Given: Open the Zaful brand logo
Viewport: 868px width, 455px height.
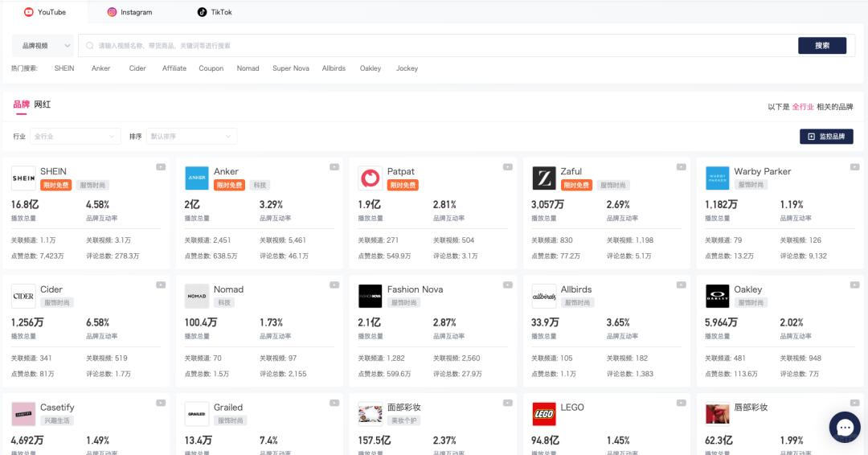Looking at the screenshot, I should [x=543, y=178].
